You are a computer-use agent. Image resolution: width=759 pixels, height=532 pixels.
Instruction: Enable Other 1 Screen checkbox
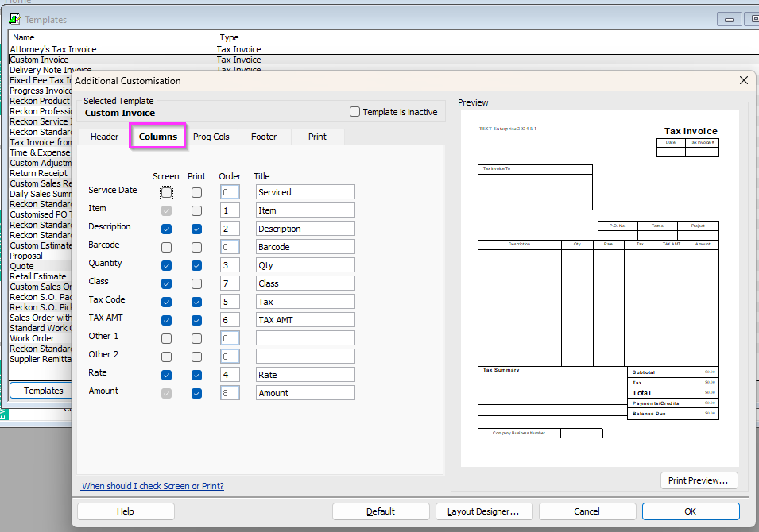[x=167, y=338]
